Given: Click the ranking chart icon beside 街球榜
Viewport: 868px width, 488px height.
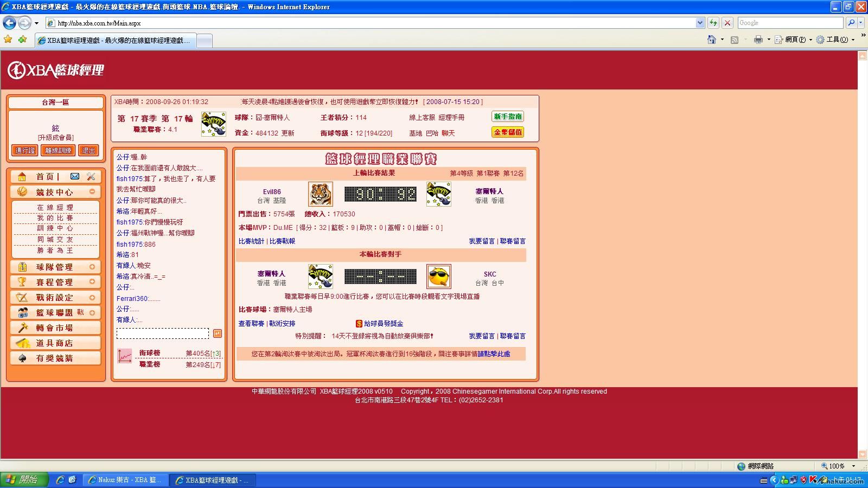Looking at the screenshot, I should [x=125, y=356].
